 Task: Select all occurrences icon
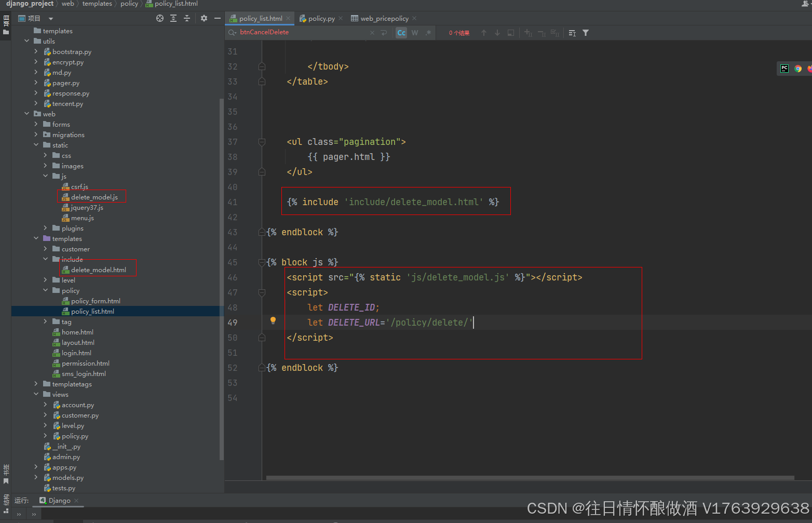tap(555, 33)
